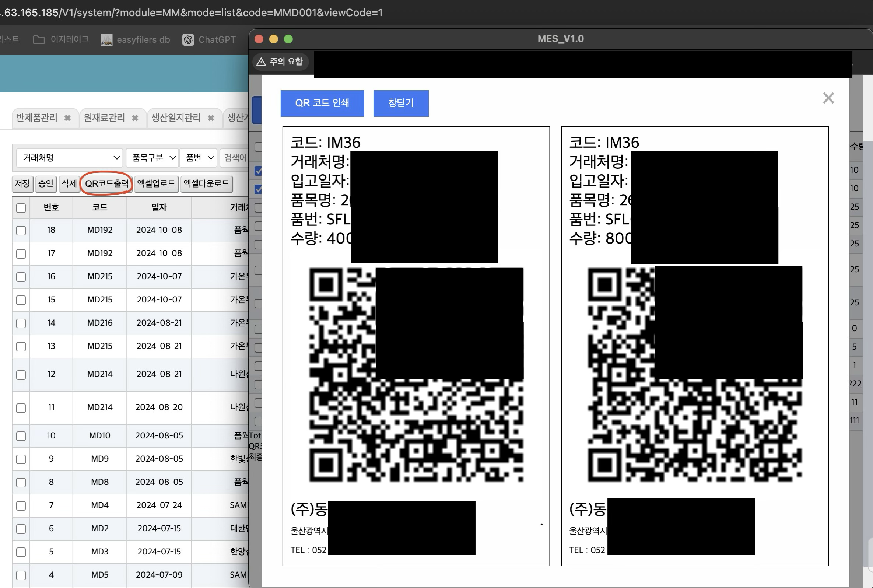The image size is (873, 588).
Task: Click code MD9 in row 9
Action: coord(100,459)
